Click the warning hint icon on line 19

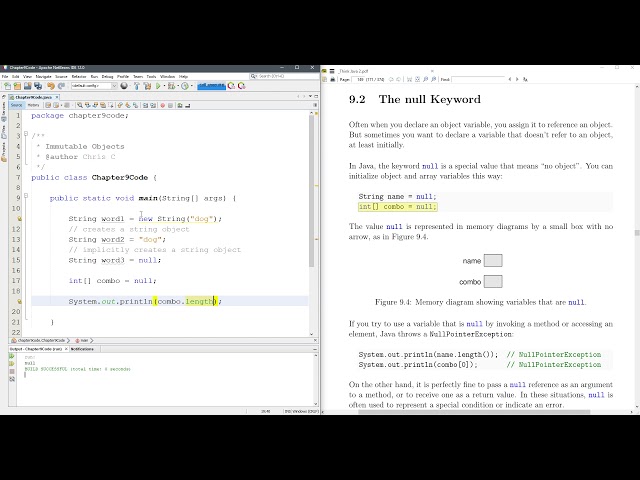(x=19, y=301)
